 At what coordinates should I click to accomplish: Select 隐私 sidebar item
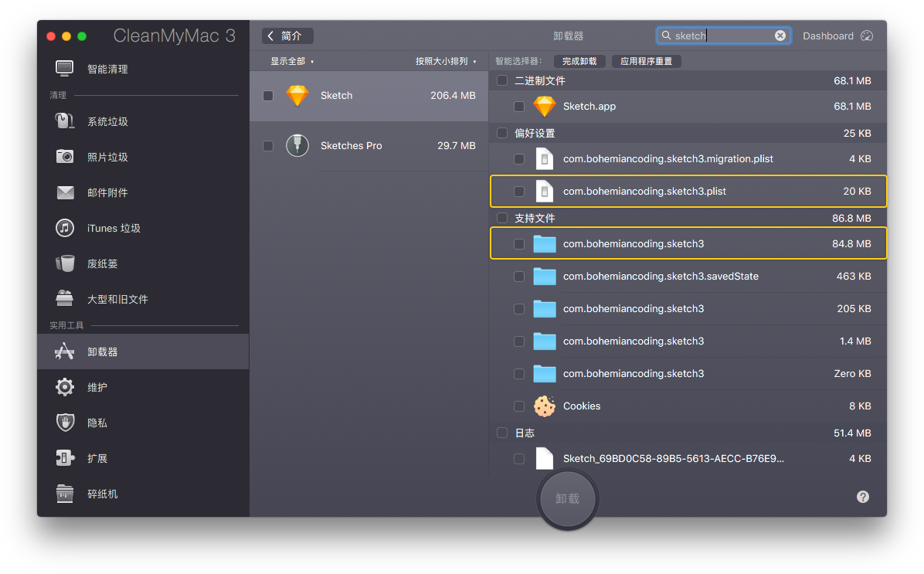coord(143,423)
